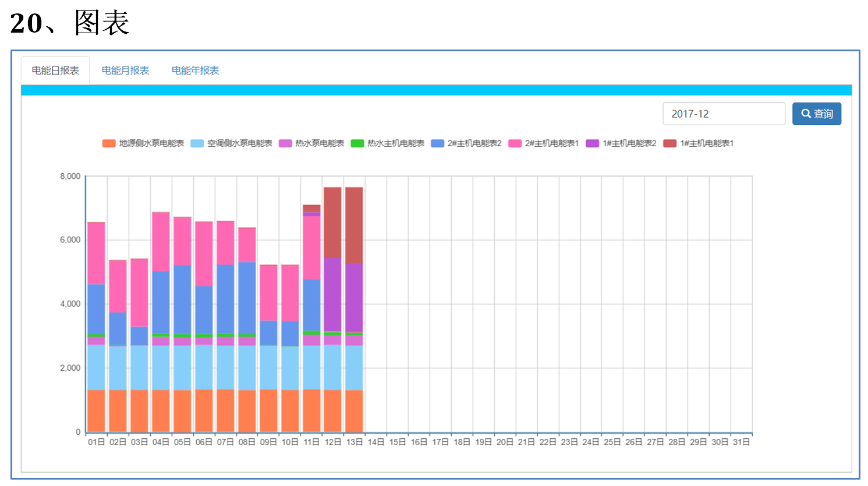The height and width of the screenshot is (486, 868).
Task: Click the 13日 x-axis label
Action: [x=354, y=442]
